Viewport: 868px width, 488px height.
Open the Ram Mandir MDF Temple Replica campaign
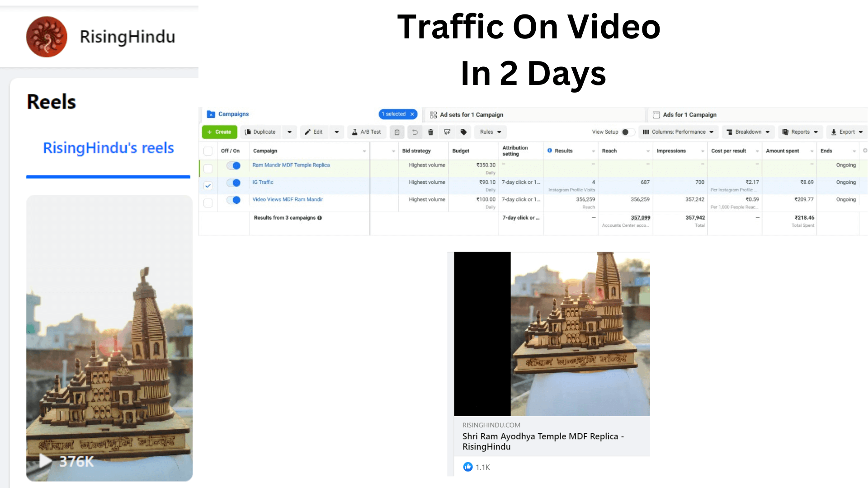coord(291,165)
